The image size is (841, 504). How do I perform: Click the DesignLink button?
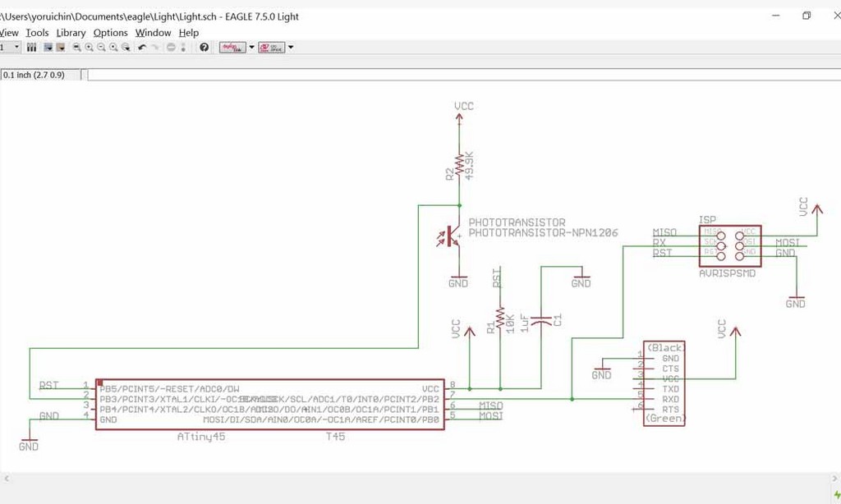(x=232, y=47)
